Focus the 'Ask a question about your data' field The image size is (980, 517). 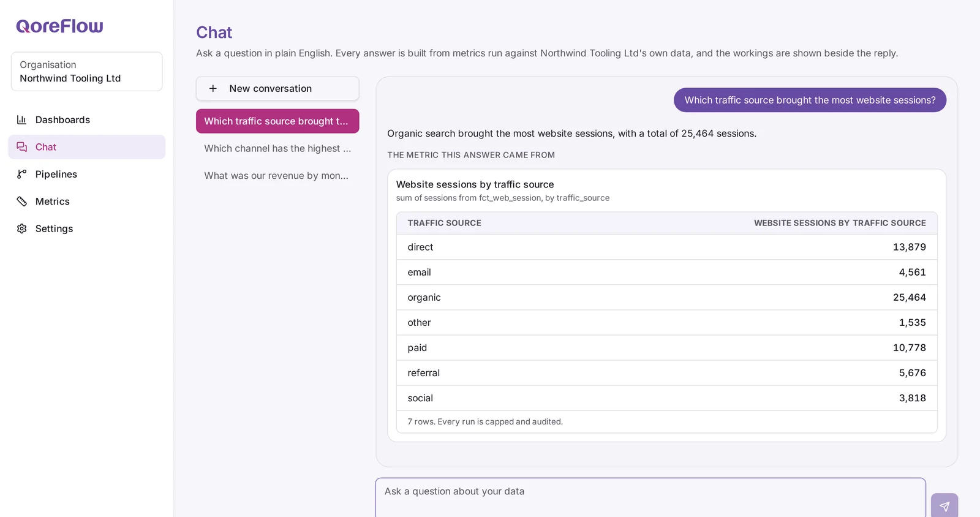click(650, 497)
